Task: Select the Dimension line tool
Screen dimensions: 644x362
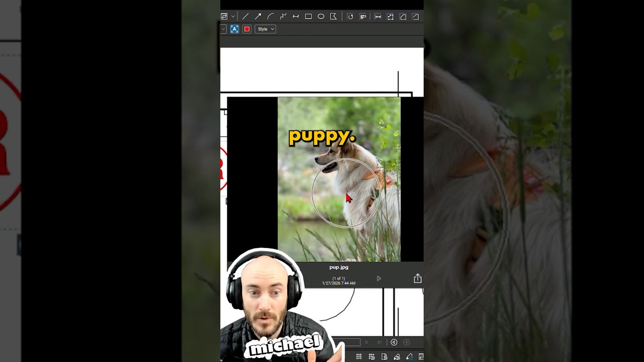Action: [296, 17]
